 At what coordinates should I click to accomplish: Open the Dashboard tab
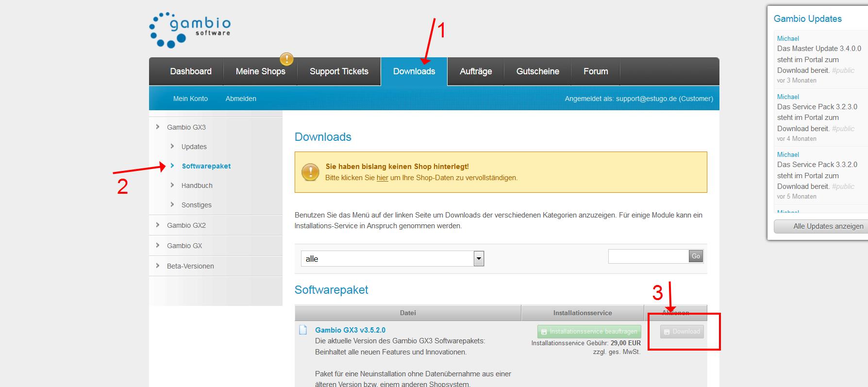point(191,71)
